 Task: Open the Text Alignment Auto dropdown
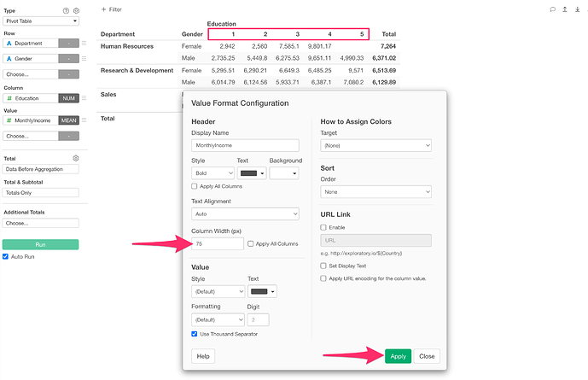pos(245,213)
